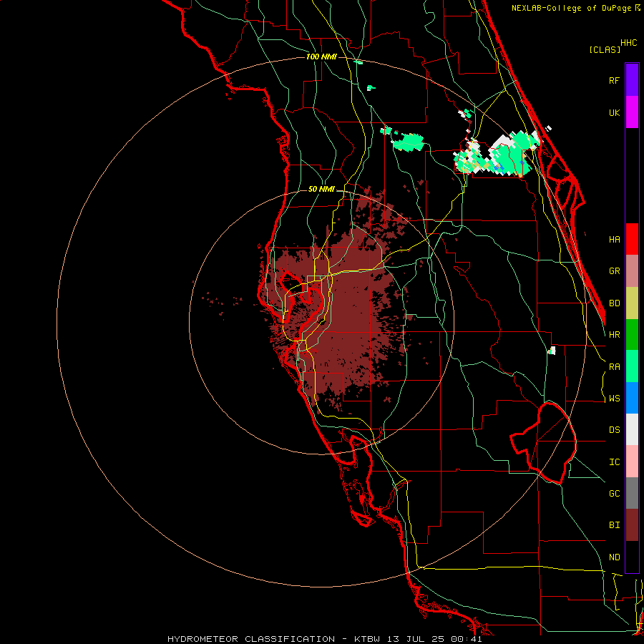This screenshot has width=644, height=644.
Task: Click the UK magenta legend swatch
Action: [x=632, y=112]
